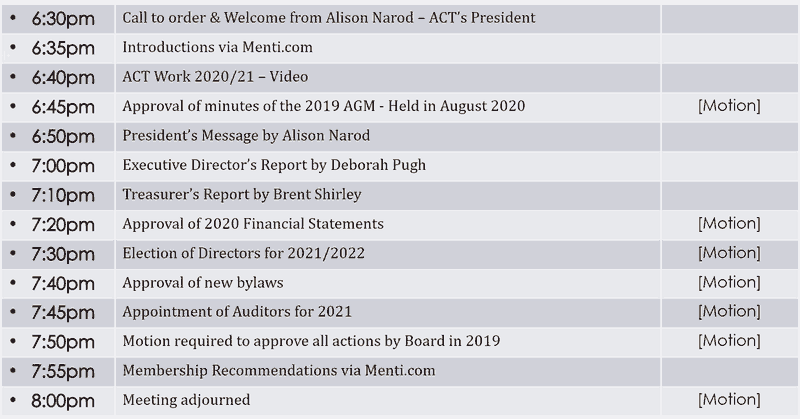Click [Motion] beside Election of Directors
Viewport: 800px width, 419px height.
click(x=729, y=253)
